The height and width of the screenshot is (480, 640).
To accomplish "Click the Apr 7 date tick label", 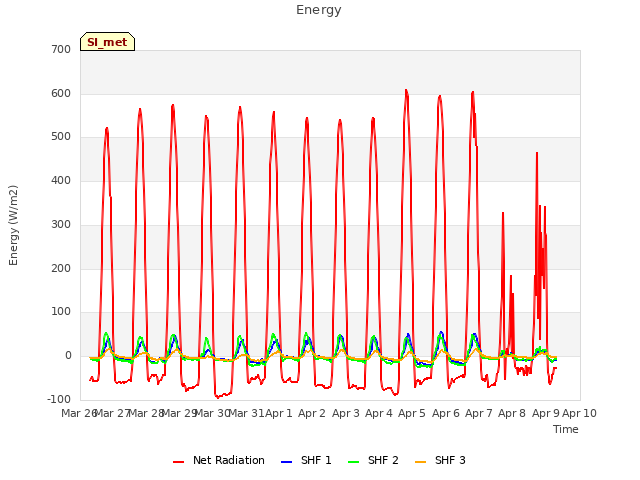I will (479, 413).
